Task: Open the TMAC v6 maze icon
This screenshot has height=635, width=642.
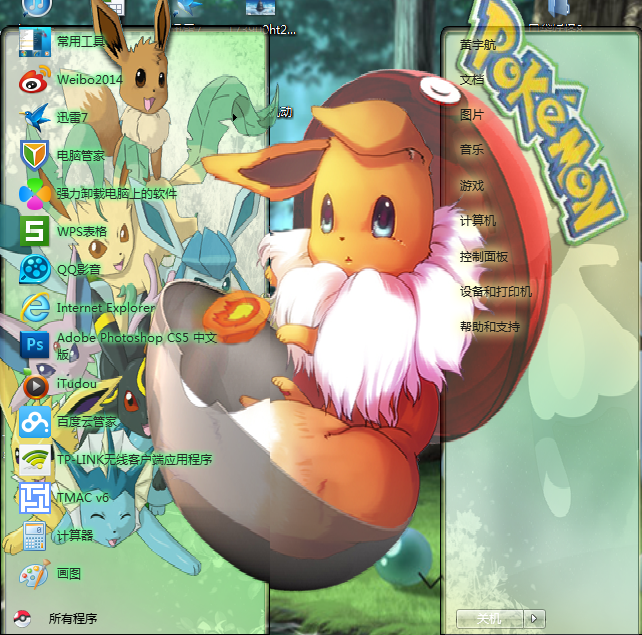Action: coord(35,498)
